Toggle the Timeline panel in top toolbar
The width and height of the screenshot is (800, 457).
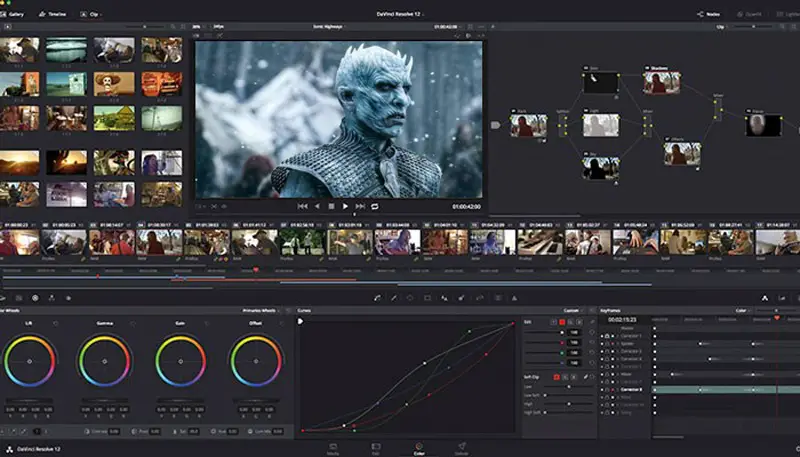click(53, 14)
